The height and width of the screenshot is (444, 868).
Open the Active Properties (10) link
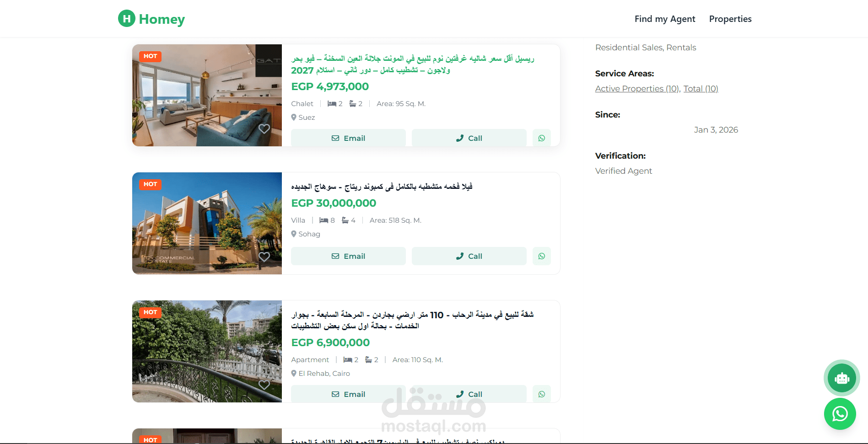[x=637, y=89]
